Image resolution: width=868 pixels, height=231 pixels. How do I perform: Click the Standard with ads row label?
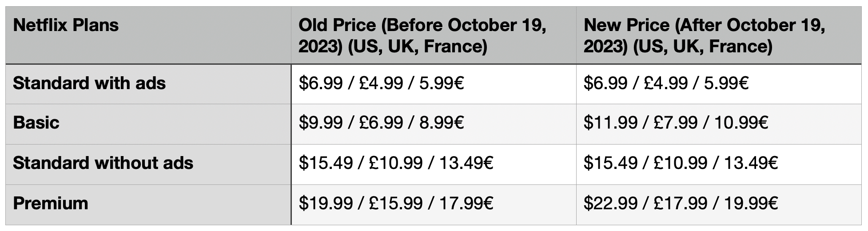coord(89,83)
